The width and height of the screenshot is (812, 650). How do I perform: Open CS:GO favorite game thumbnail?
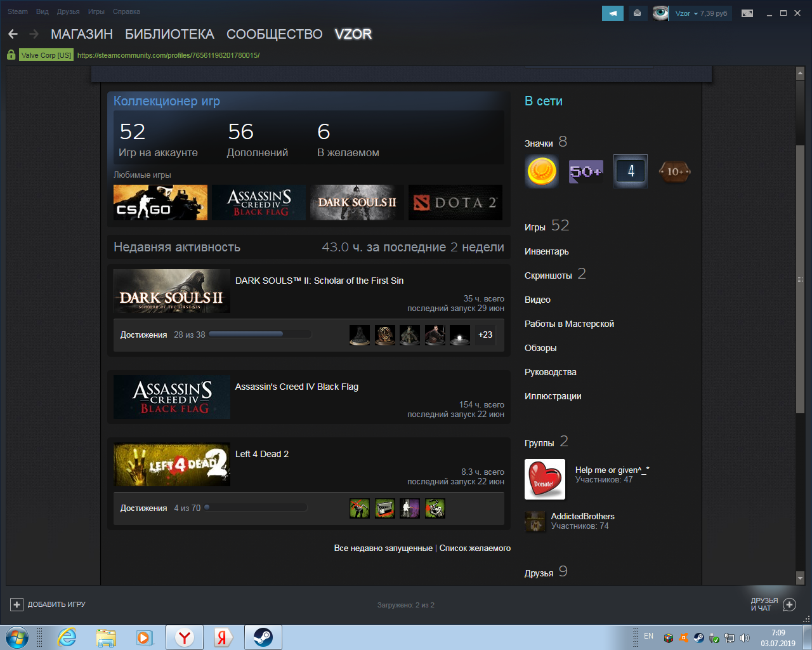pos(160,202)
